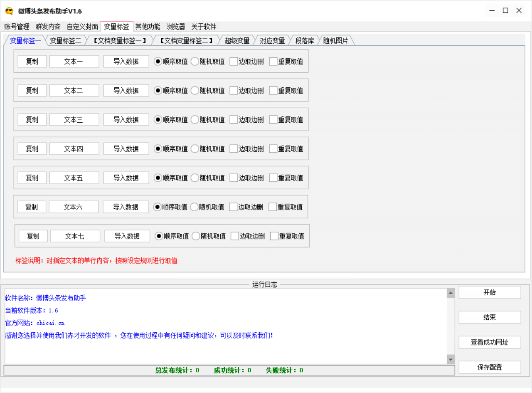
Task: Switch to the 段落库 tab
Action: click(305, 40)
